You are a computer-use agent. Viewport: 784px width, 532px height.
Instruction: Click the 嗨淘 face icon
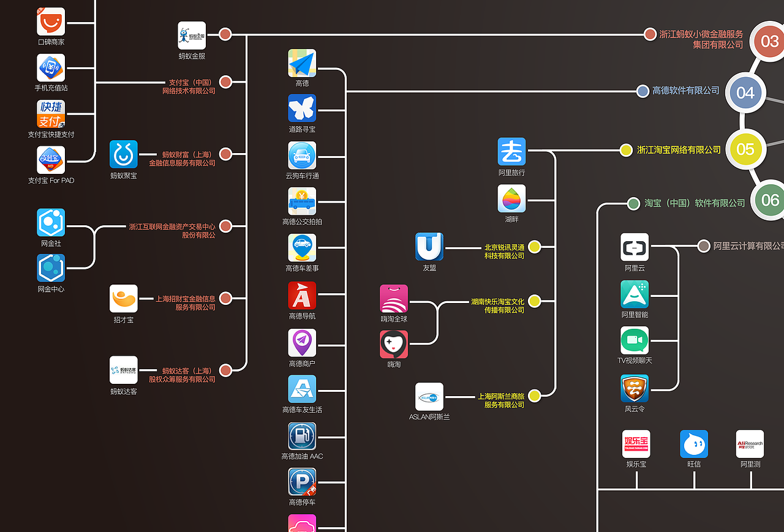(x=394, y=345)
